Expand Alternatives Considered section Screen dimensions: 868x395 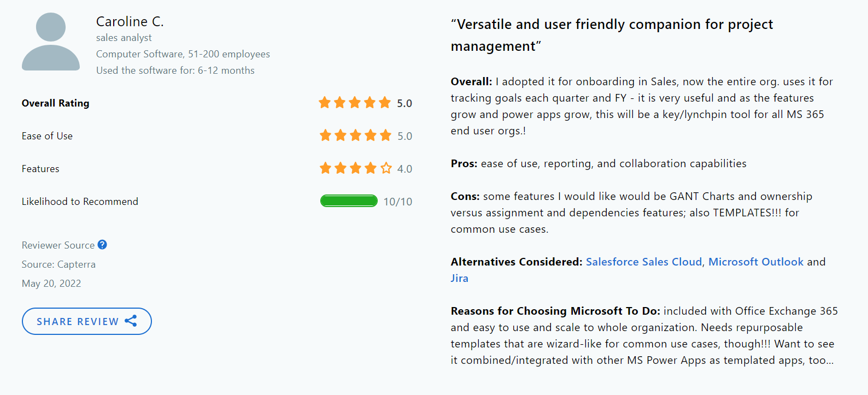click(x=516, y=262)
